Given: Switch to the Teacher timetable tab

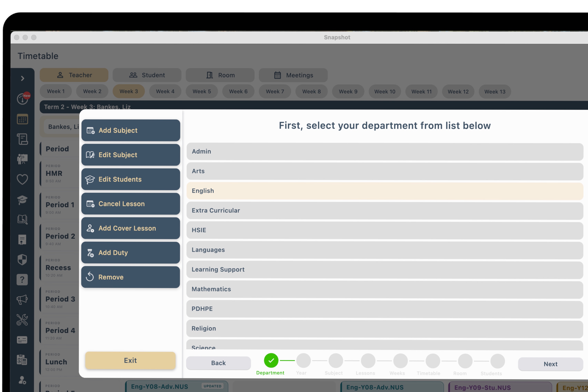Looking at the screenshot, I should click(74, 75).
